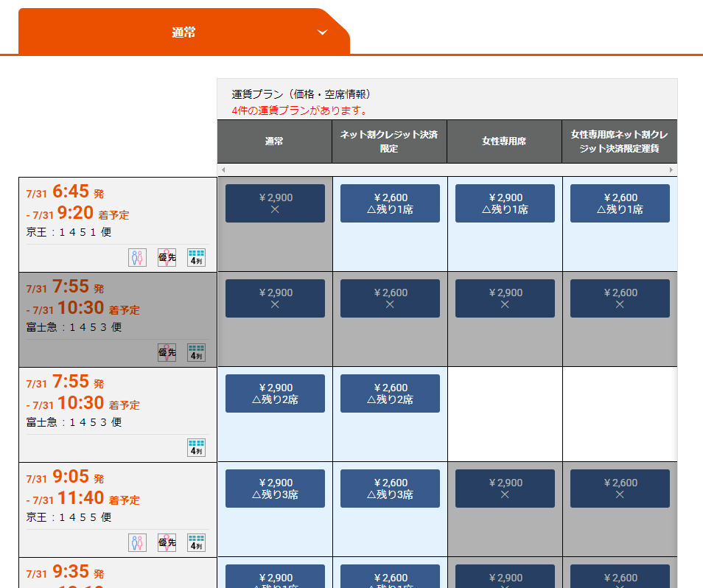This screenshot has width=703, height=588.
Task: Click 4-row seat icon on available 7:55 bus
Action: pyautogui.click(x=196, y=447)
